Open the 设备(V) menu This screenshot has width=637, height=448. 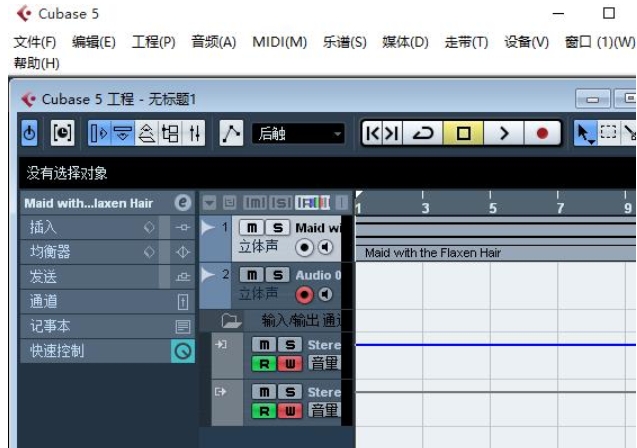pyautogui.click(x=526, y=42)
